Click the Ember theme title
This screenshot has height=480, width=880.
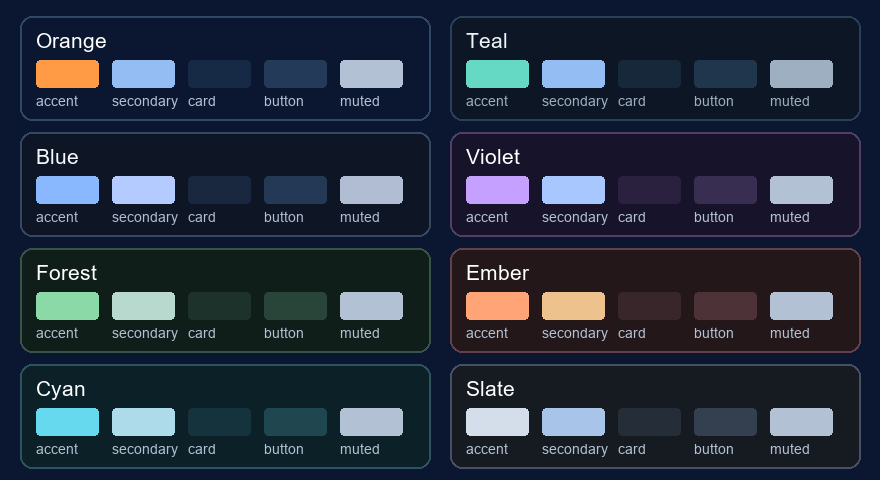point(497,273)
